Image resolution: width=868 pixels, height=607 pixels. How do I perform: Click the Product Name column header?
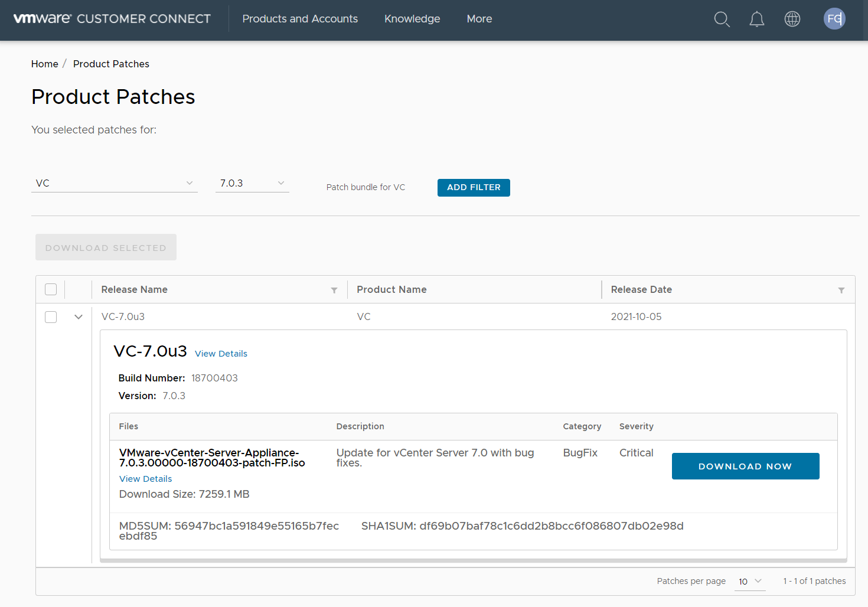click(391, 289)
